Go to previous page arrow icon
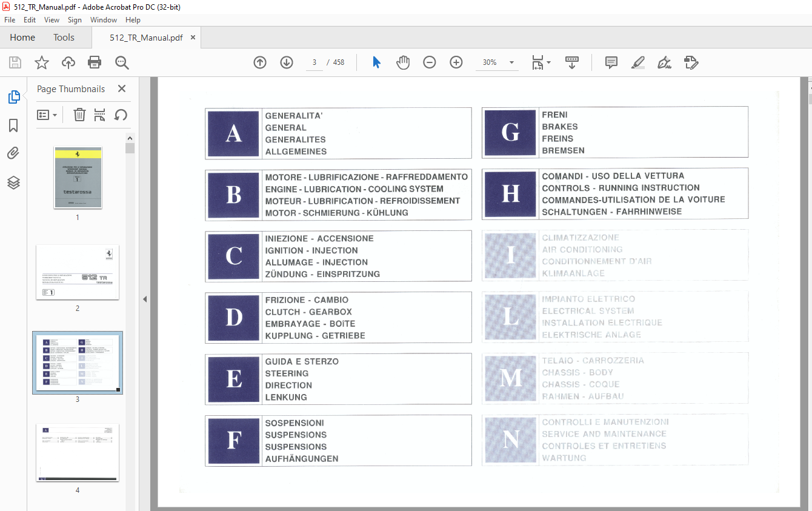The height and width of the screenshot is (511, 812). coord(260,62)
